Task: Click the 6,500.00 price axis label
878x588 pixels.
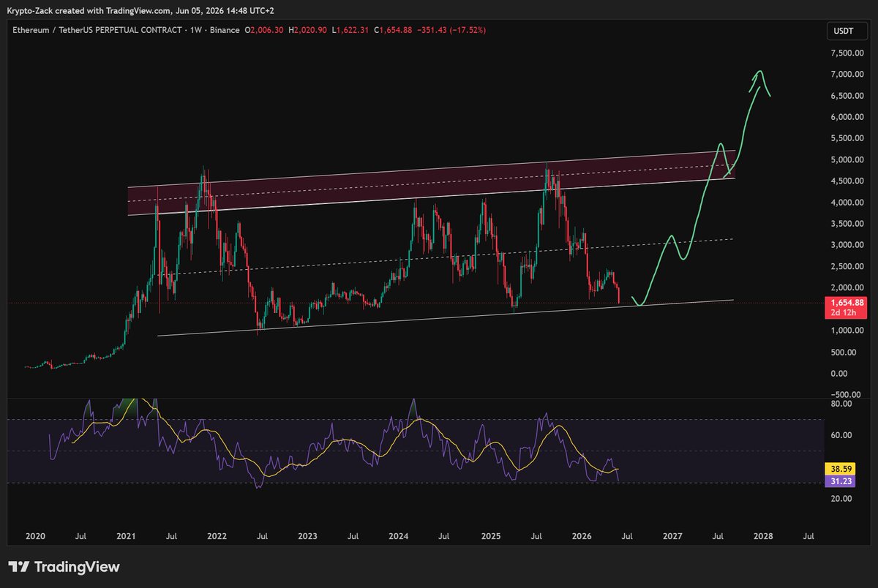Action: point(847,96)
